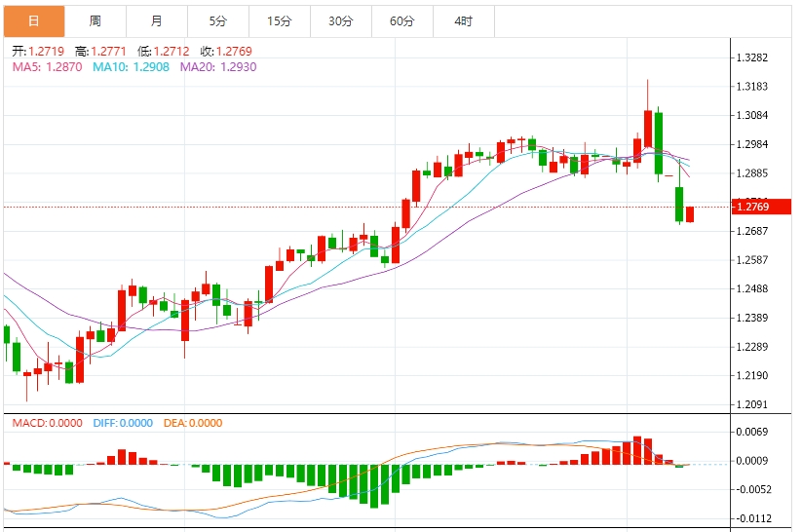The image size is (802, 532).
Task: Switch to the 周 weekly tab
Action: pos(95,21)
